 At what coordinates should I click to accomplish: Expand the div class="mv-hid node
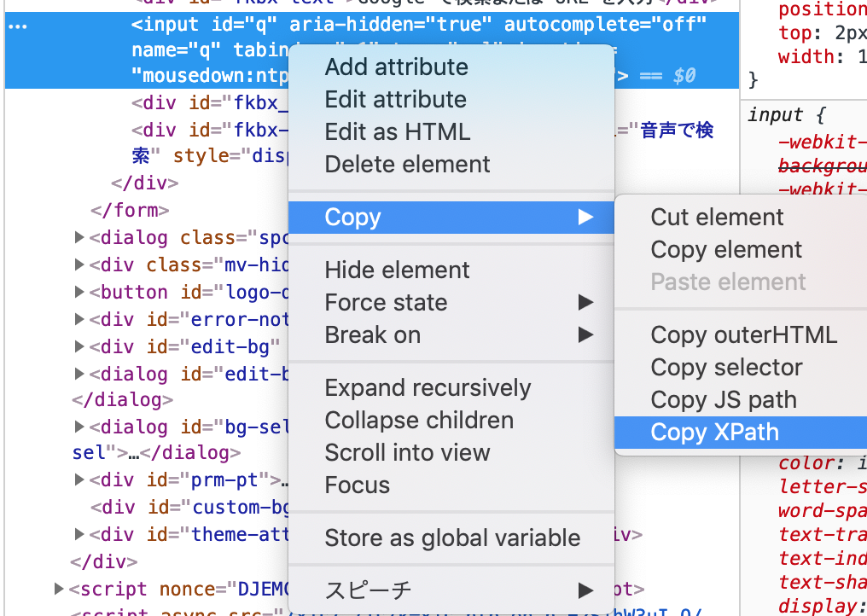click(79, 264)
